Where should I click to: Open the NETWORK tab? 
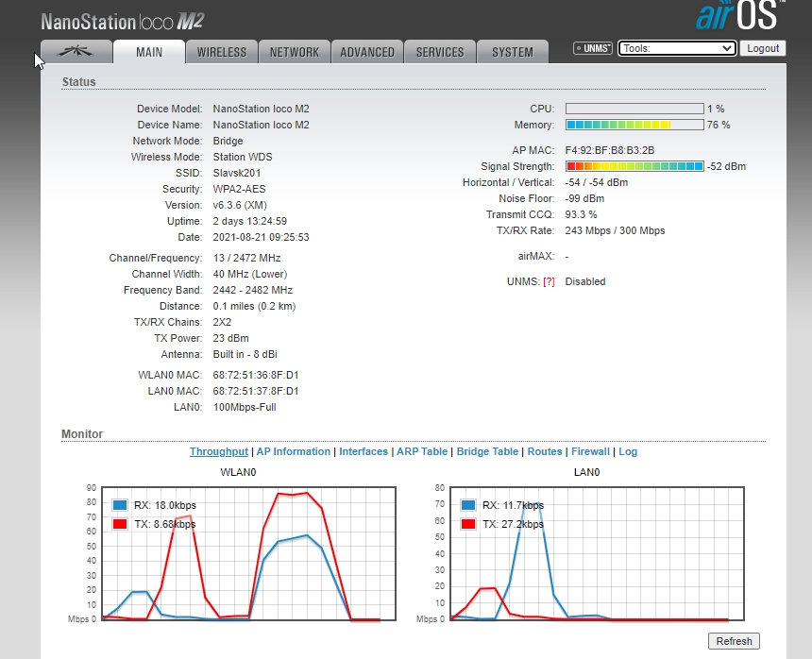tap(295, 52)
